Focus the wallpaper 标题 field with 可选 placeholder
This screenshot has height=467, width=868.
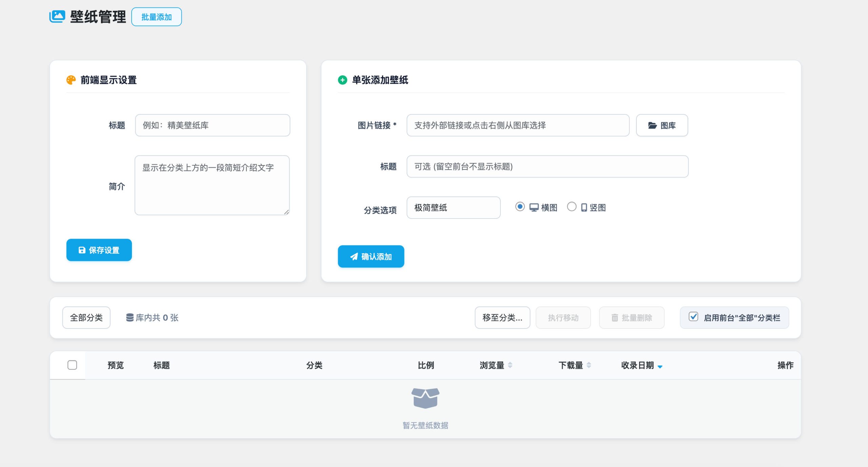click(x=548, y=167)
